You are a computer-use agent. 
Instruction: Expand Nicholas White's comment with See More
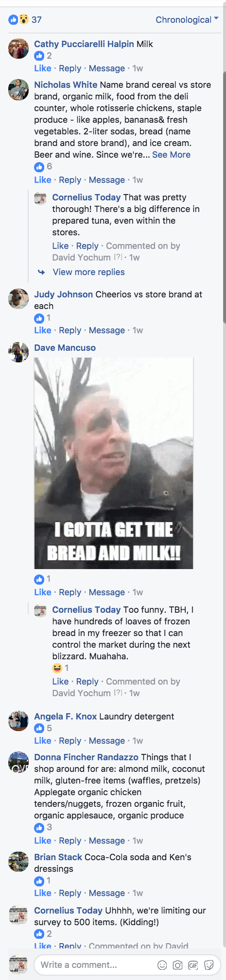(171, 155)
